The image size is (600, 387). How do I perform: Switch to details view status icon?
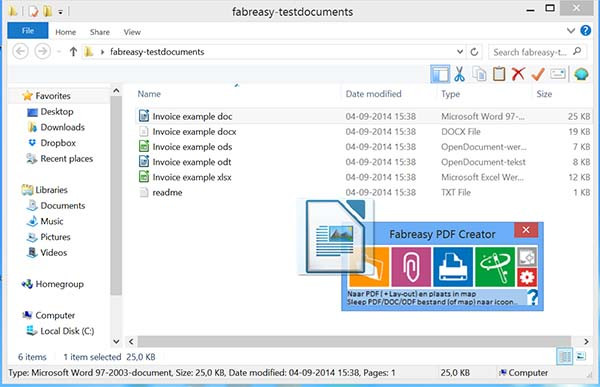pos(565,356)
